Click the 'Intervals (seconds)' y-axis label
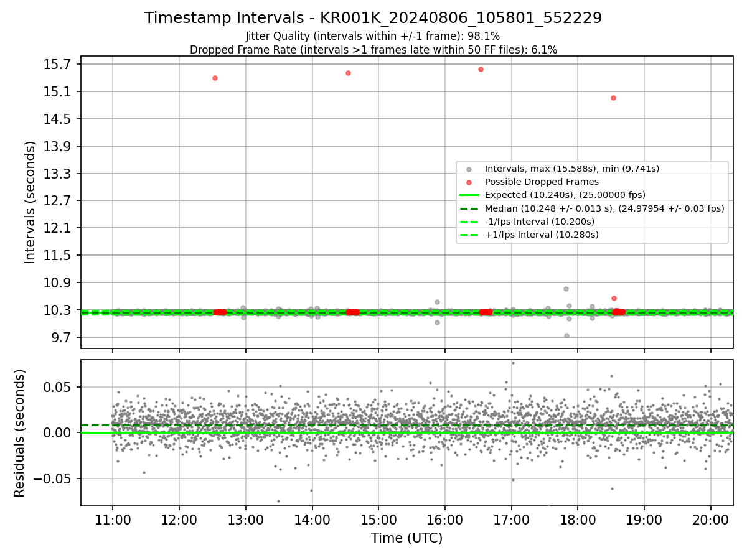This screenshot has height=560, width=747. coord(30,202)
